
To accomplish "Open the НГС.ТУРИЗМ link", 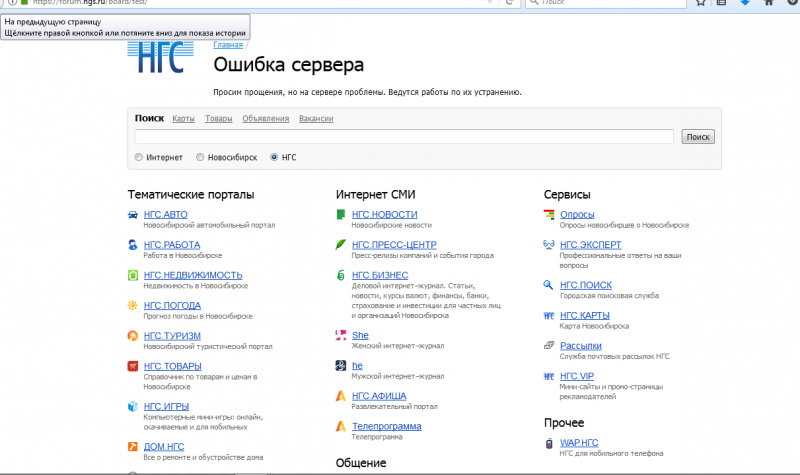I will pos(172,336).
